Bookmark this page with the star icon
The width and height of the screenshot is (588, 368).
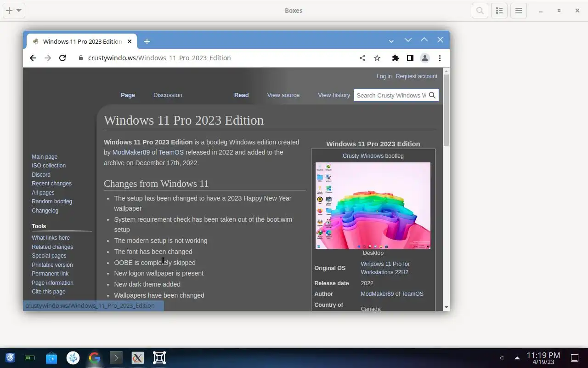point(377,58)
